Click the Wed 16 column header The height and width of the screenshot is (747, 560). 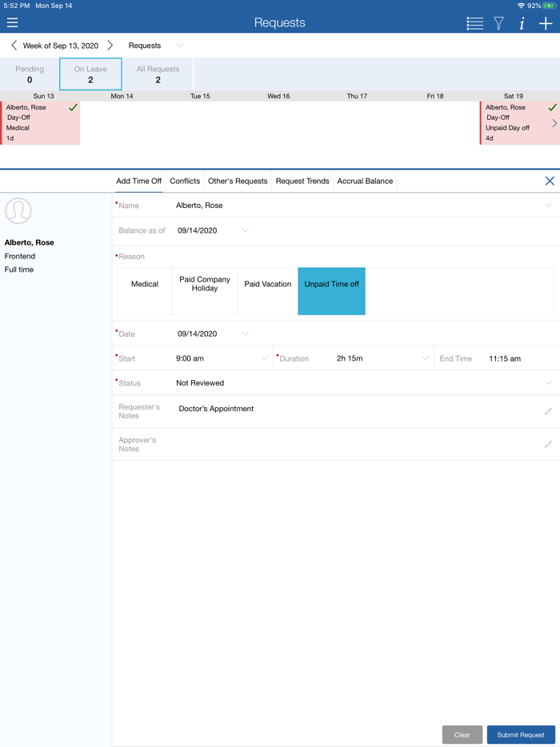[x=278, y=96]
